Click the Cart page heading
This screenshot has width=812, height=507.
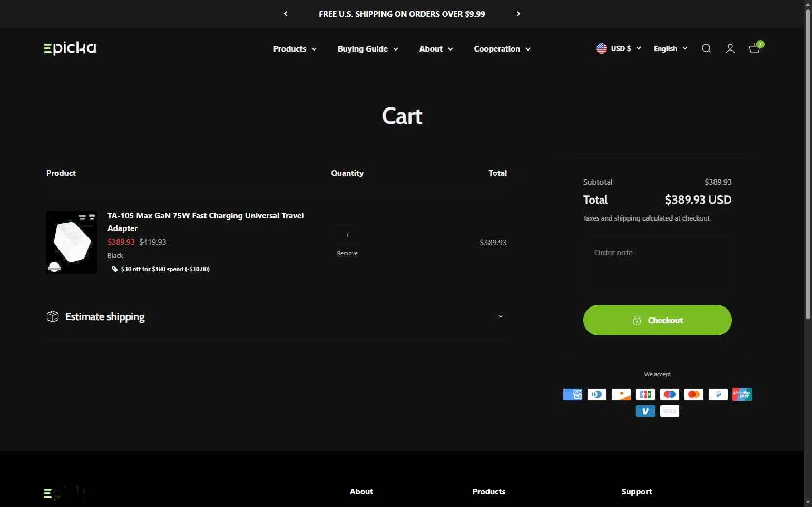[x=402, y=116]
